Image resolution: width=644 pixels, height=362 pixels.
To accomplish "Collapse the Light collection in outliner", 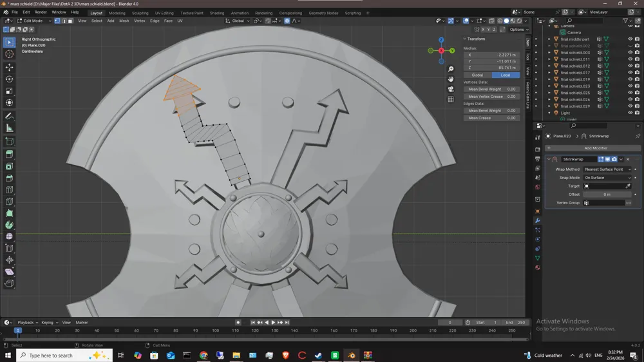I will click(x=549, y=113).
